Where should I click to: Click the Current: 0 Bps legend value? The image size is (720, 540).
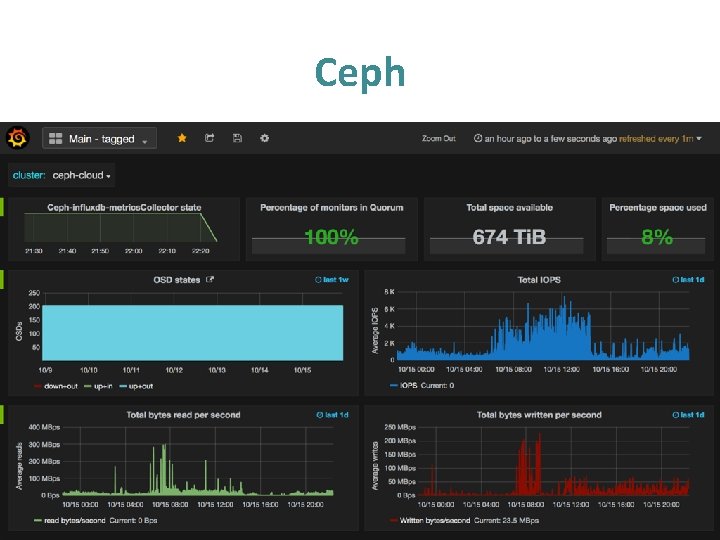pos(133,520)
